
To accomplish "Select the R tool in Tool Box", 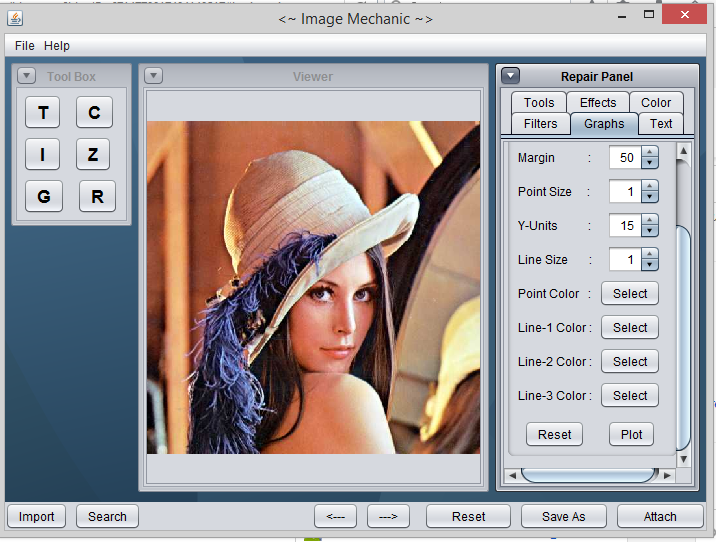I will pos(97,196).
